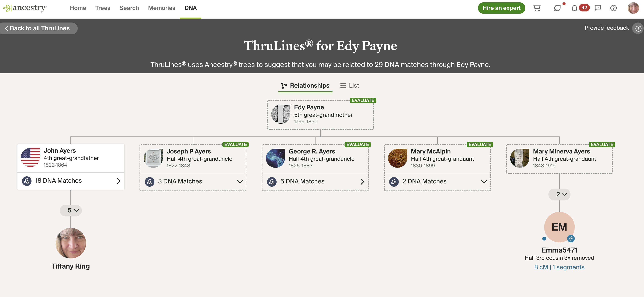Expand the 2 generations under Mary Minerva Ayers
This screenshot has height=297, width=644.
click(559, 194)
